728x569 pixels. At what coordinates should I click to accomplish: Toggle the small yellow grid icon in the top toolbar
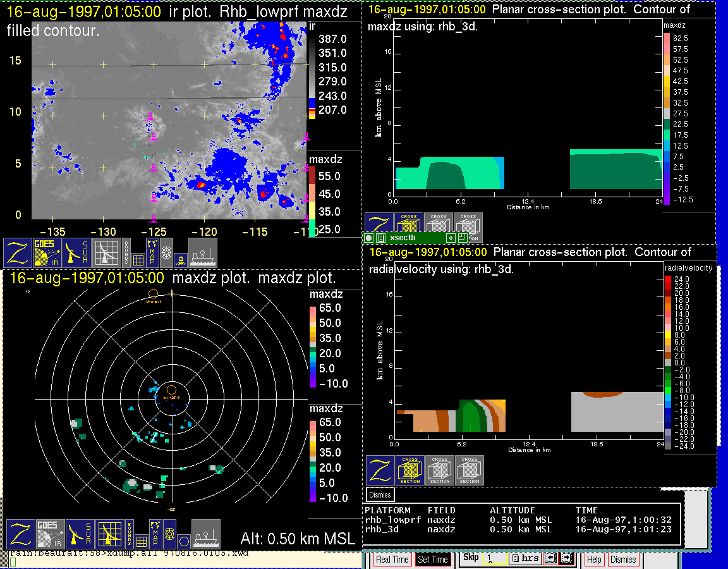coord(139,259)
